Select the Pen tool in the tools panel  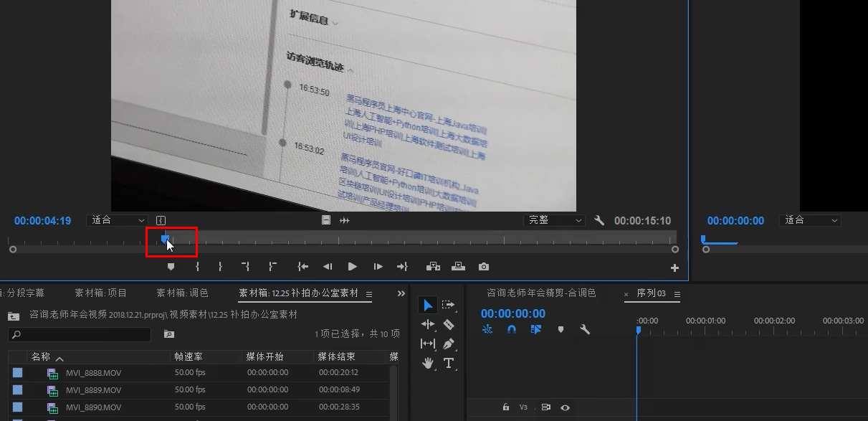click(449, 344)
